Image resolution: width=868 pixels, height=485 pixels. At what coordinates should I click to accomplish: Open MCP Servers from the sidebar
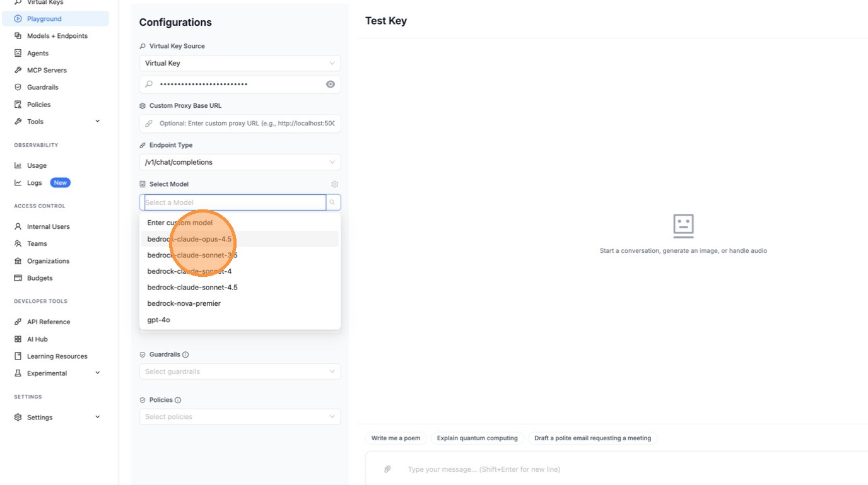click(47, 70)
